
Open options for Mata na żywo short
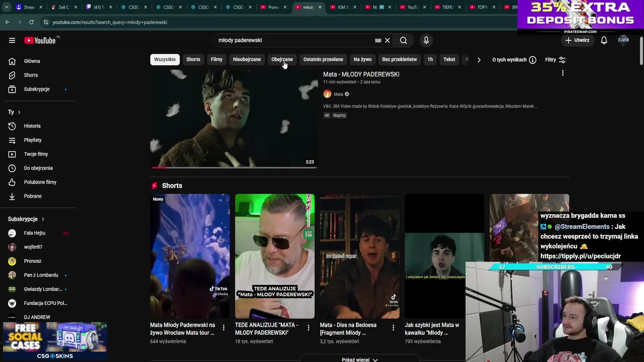(x=223, y=328)
